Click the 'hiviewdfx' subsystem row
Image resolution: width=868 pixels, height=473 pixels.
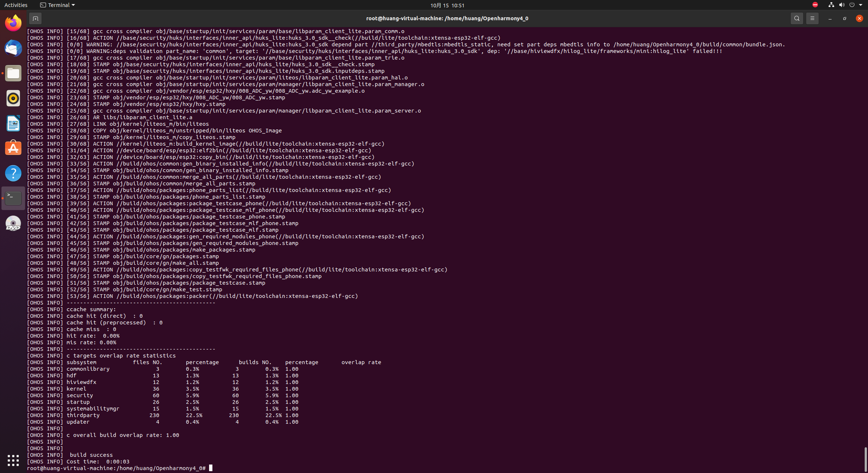pos(163,382)
